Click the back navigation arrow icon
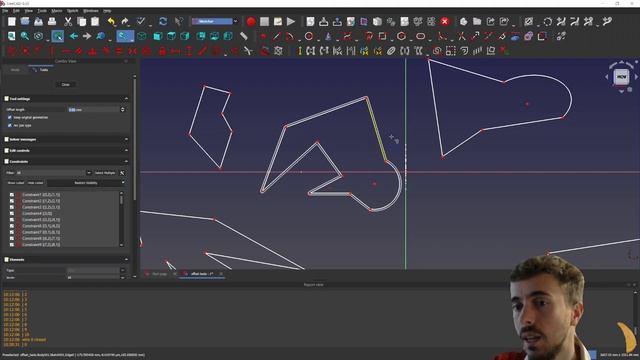The image size is (640, 360). [73, 36]
